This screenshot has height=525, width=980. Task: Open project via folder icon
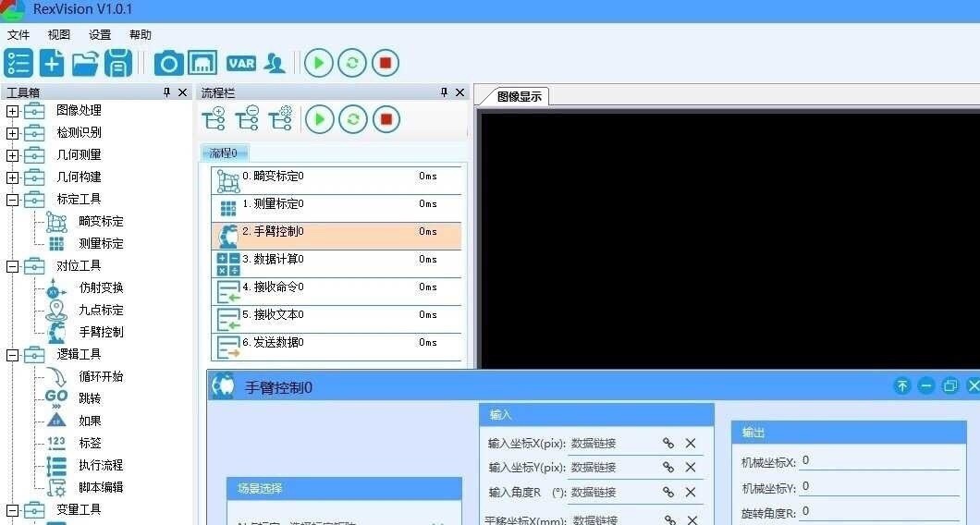pos(85,63)
